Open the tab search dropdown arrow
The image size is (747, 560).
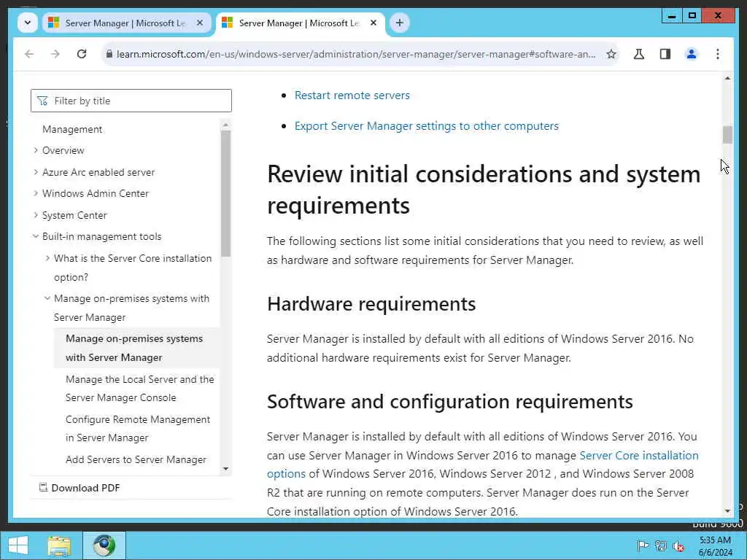tap(28, 23)
